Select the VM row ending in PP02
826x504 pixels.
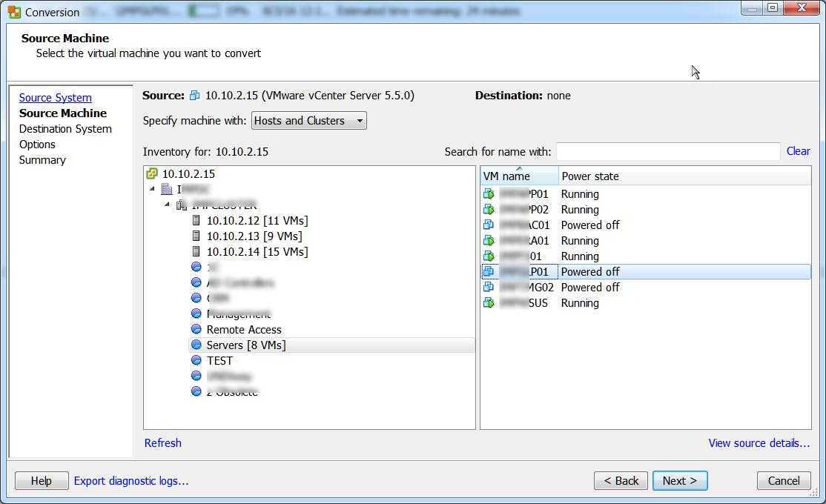[x=646, y=210]
